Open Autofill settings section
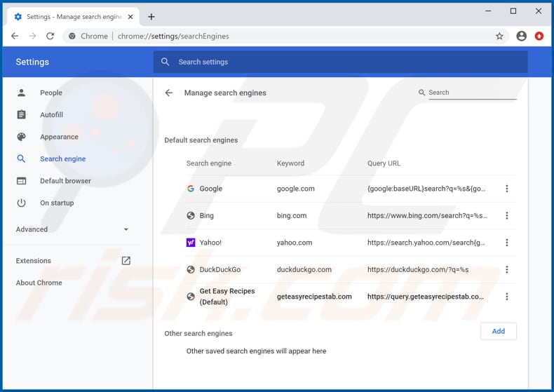 52,115
